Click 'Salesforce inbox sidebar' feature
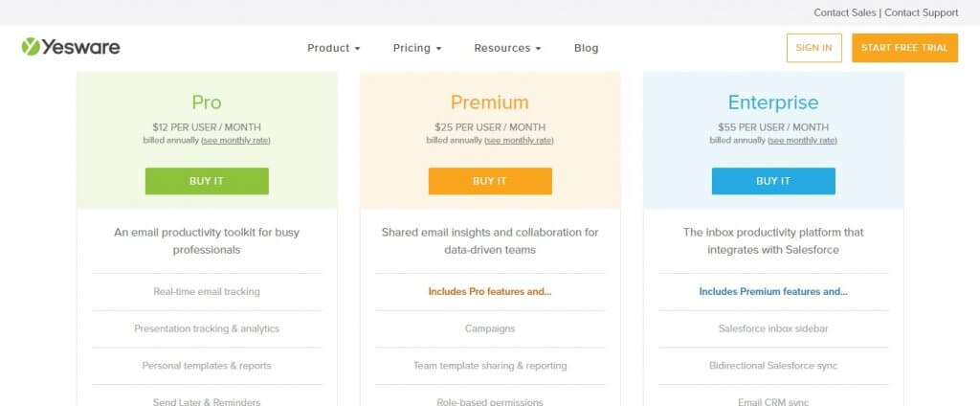Screen dimensions: 980x406 (773, 328)
